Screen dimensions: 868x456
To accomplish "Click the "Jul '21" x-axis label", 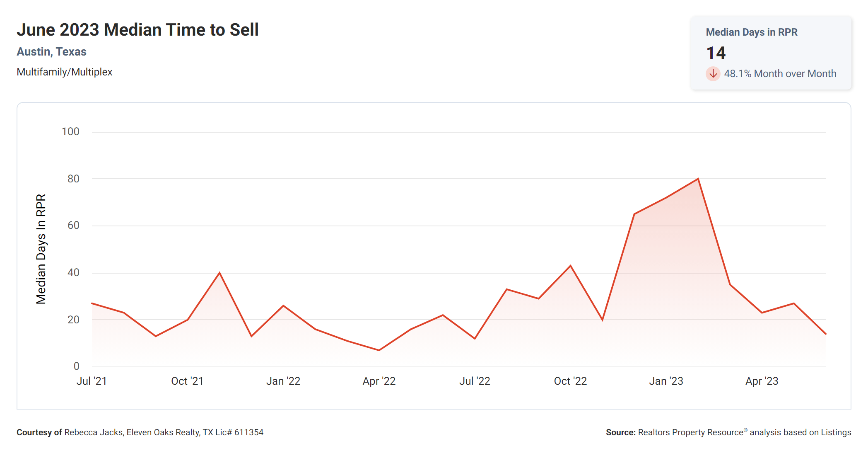I will [x=92, y=381].
